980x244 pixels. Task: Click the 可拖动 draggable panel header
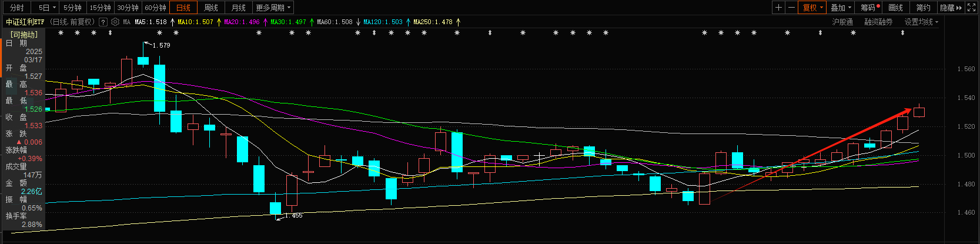tap(24, 35)
